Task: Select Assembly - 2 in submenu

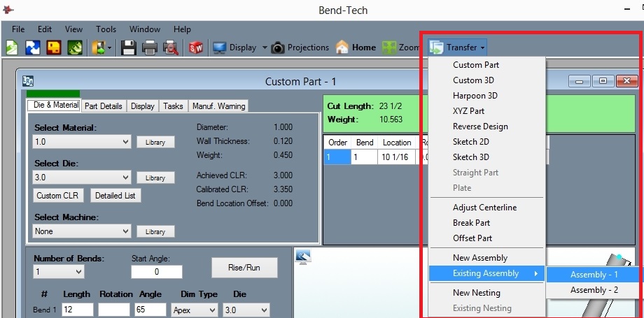Action: click(x=594, y=290)
